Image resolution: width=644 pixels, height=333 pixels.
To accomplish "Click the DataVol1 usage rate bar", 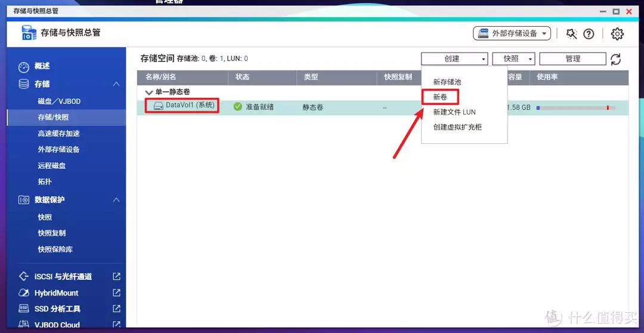I will [x=576, y=107].
